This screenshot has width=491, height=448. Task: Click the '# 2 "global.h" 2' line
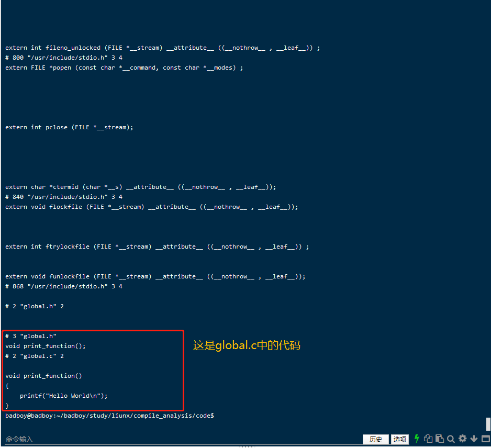(35, 306)
